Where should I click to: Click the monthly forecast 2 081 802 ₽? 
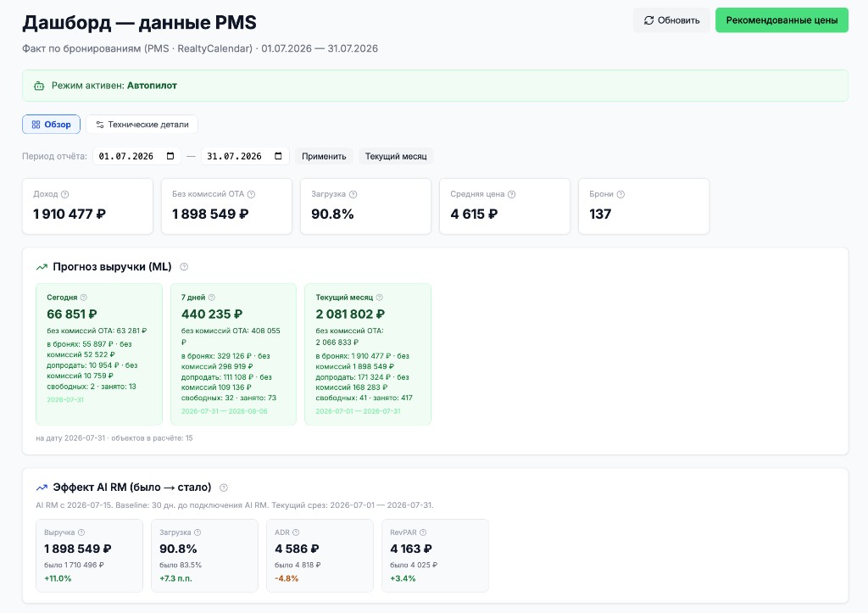350,314
